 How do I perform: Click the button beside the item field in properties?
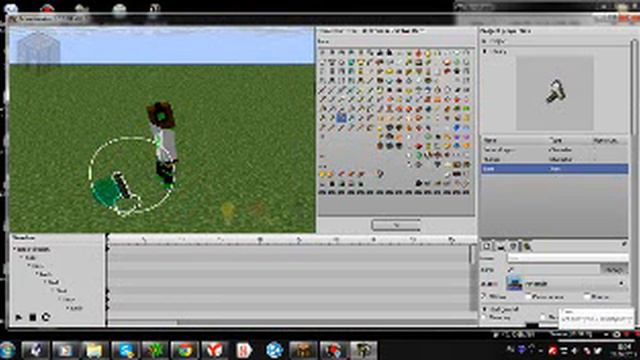click(x=614, y=270)
